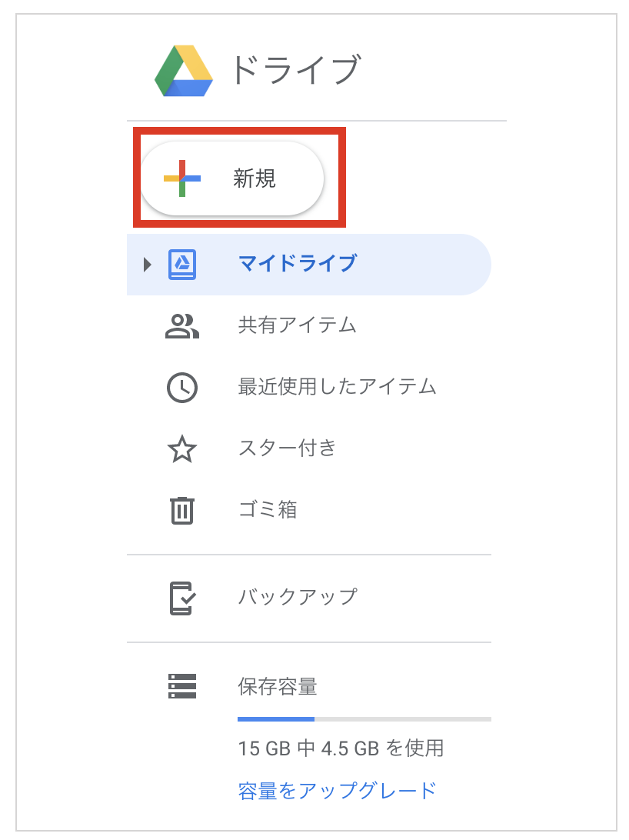
Task: Click the colorful plus icon in 新規
Action: [182, 178]
